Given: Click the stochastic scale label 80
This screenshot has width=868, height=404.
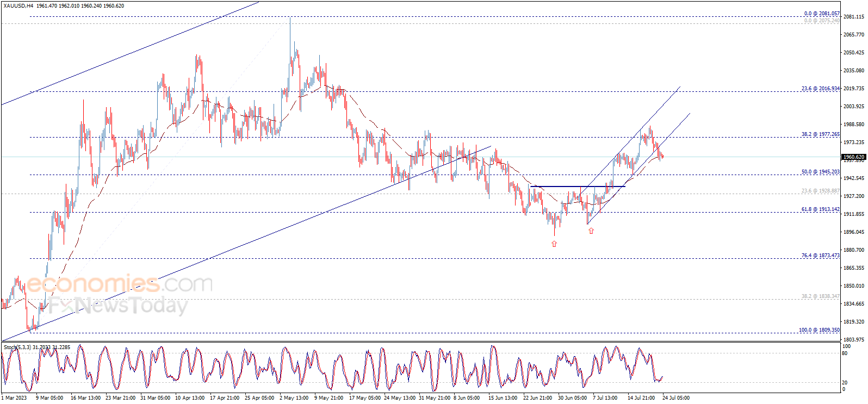Looking at the screenshot, I should coord(845,353).
